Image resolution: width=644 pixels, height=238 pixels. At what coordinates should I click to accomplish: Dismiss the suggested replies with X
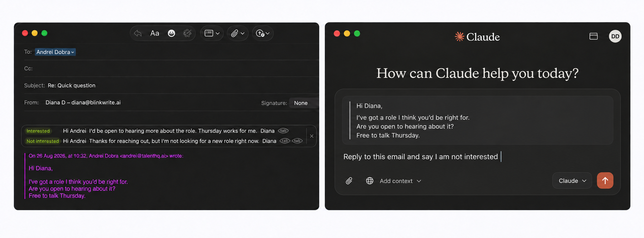[312, 136]
